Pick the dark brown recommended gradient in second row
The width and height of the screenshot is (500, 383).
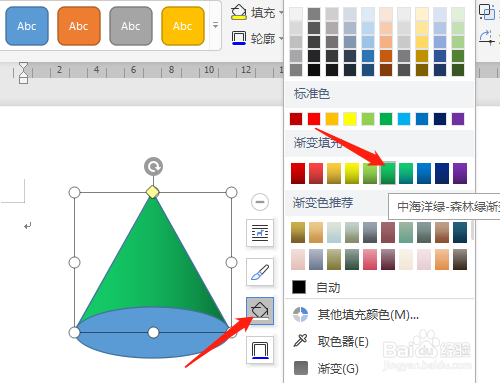[460, 259]
